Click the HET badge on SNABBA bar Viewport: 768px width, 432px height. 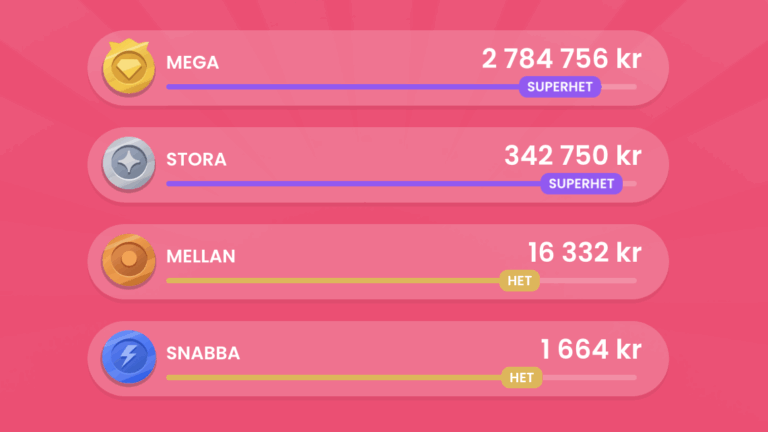click(x=521, y=378)
